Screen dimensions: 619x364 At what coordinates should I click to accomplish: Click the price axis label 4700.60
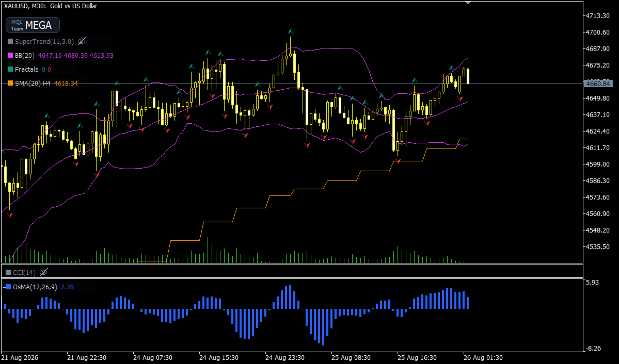click(598, 32)
